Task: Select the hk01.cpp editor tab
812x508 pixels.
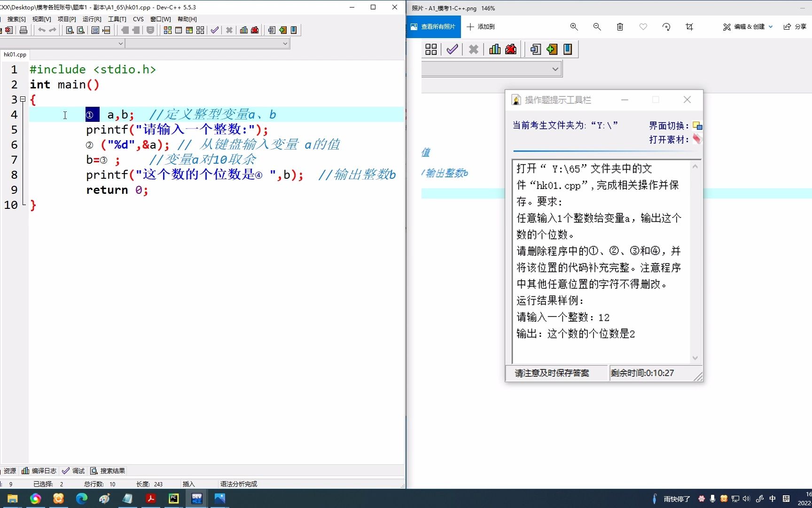Action: point(15,55)
